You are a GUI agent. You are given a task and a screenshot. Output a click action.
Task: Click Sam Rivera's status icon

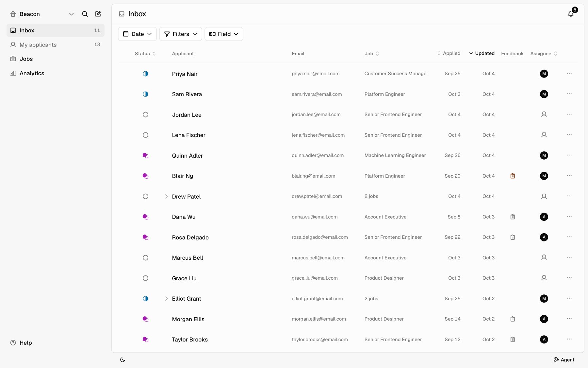pyautogui.click(x=145, y=94)
